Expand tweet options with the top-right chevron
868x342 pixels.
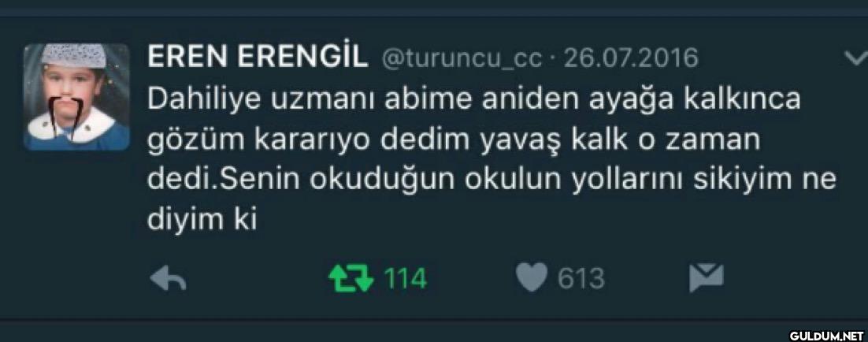point(855,58)
